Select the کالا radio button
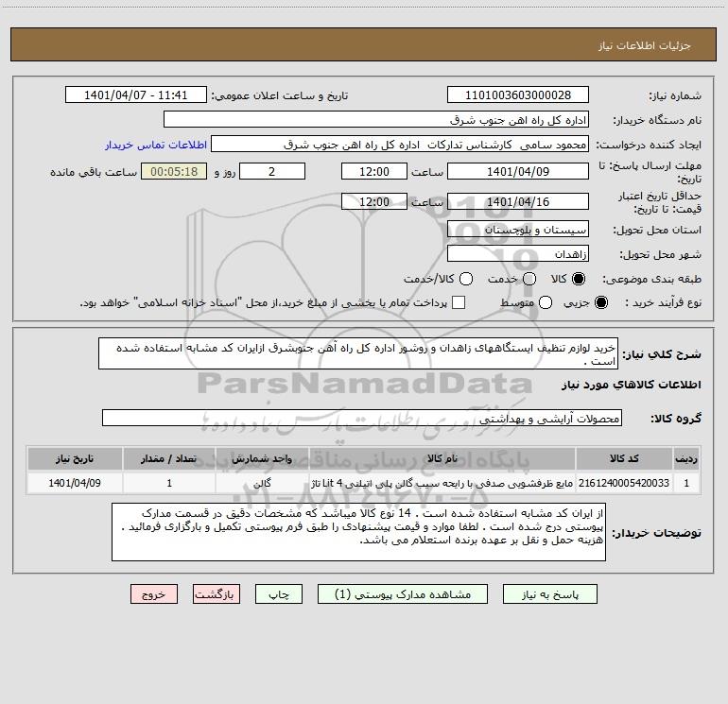The height and width of the screenshot is (704, 728). [x=579, y=279]
